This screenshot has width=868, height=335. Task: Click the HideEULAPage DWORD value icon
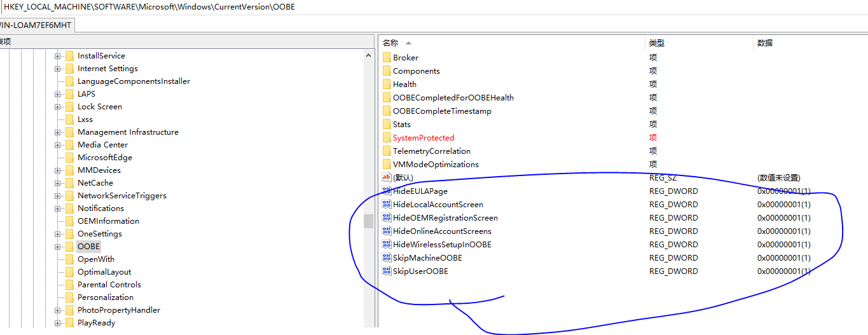[x=387, y=191]
